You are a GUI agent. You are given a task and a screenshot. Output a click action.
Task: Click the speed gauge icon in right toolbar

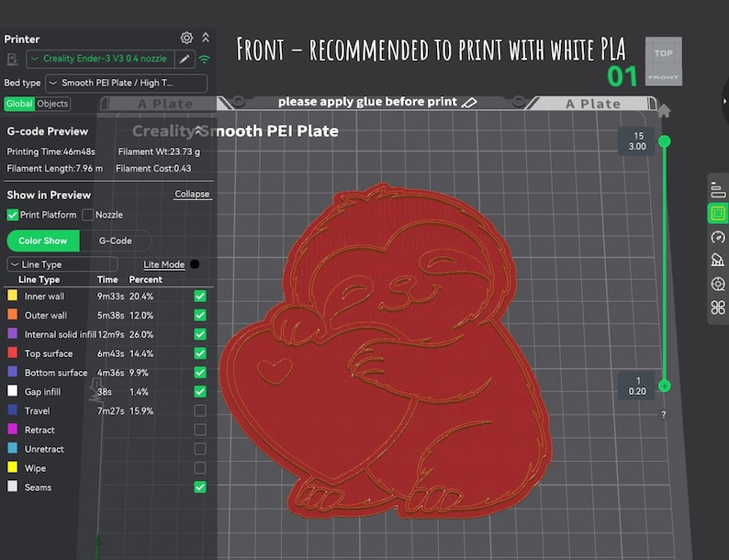click(718, 237)
